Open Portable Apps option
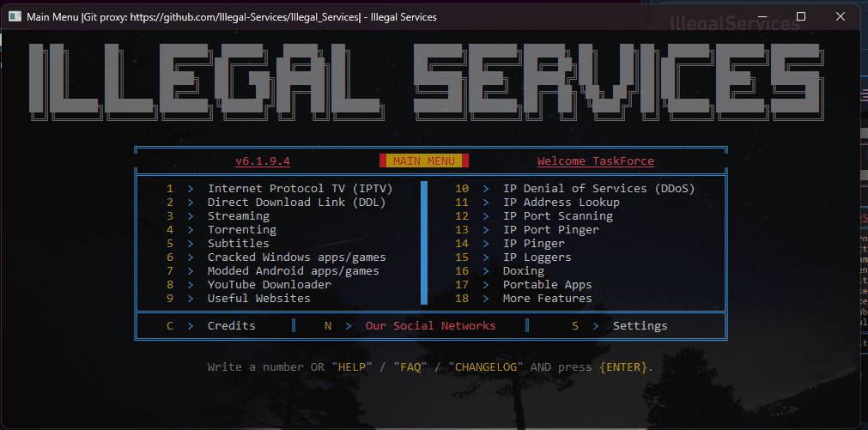The height and width of the screenshot is (430, 868). [548, 285]
